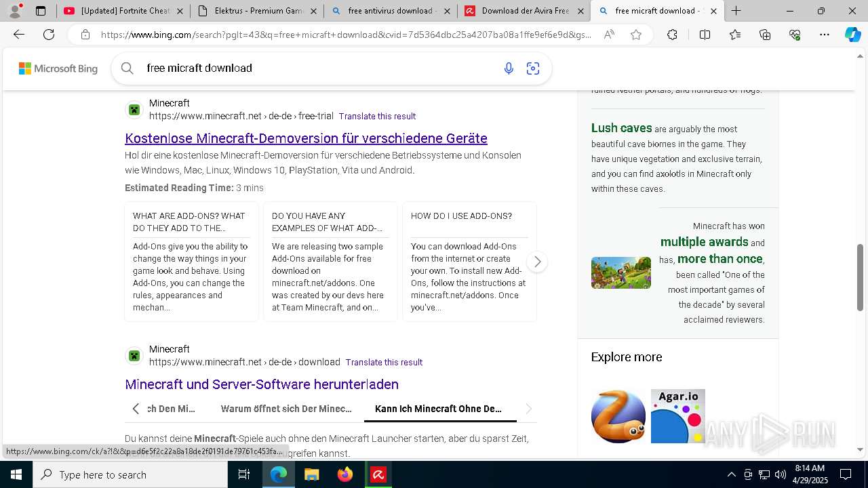Open Windows Start menu

point(16,474)
